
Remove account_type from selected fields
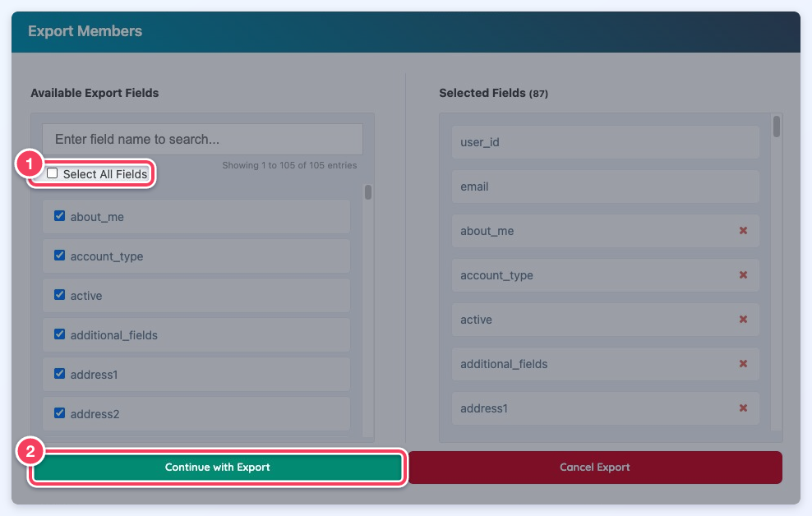pyautogui.click(x=743, y=274)
